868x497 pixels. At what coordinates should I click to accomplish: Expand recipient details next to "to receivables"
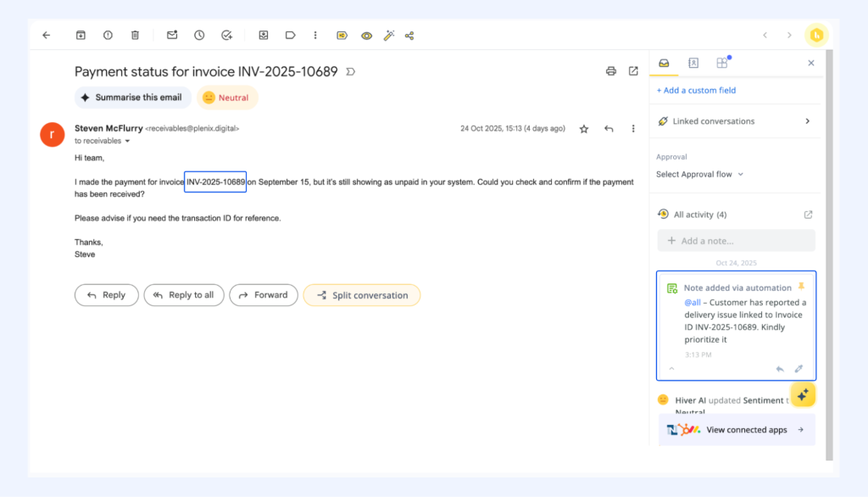coord(128,142)
